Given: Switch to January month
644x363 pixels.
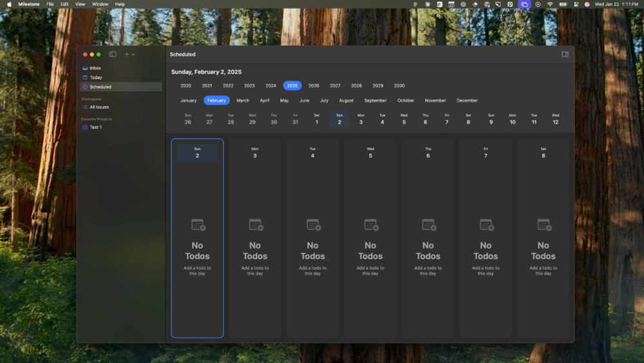Looking at the screenshot, I should coord(189,101).
